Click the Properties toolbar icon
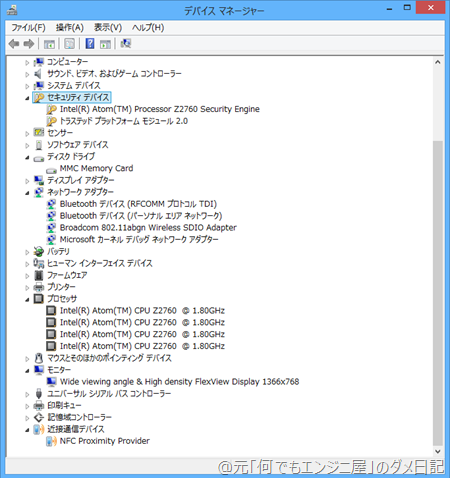This screenshot has width=450, height=478. [69, 44]
